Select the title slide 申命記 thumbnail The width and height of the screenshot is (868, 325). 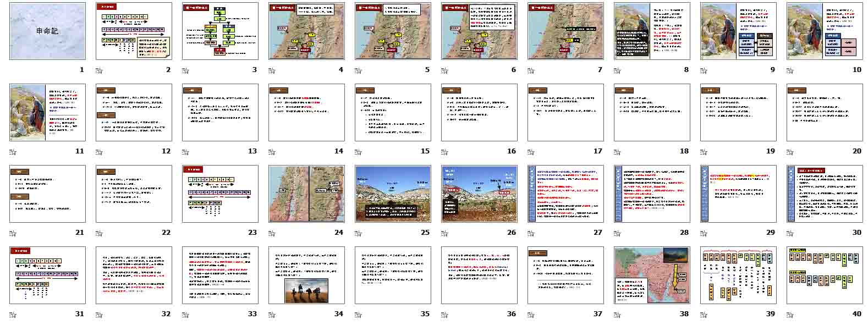tap(47, 31)
